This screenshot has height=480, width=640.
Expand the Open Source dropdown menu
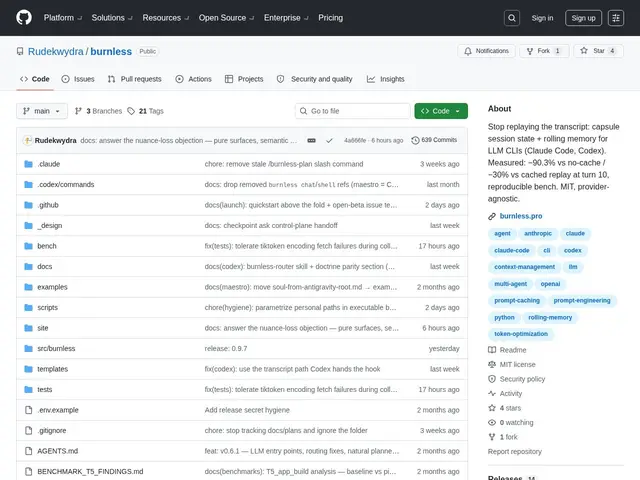point(227,18)
